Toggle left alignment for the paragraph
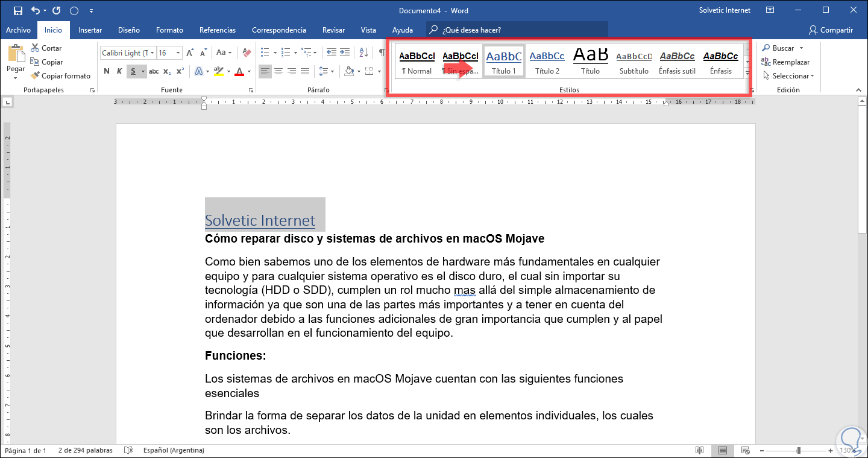868x458 pixels. pyautogui.click(x=265, y=72)
